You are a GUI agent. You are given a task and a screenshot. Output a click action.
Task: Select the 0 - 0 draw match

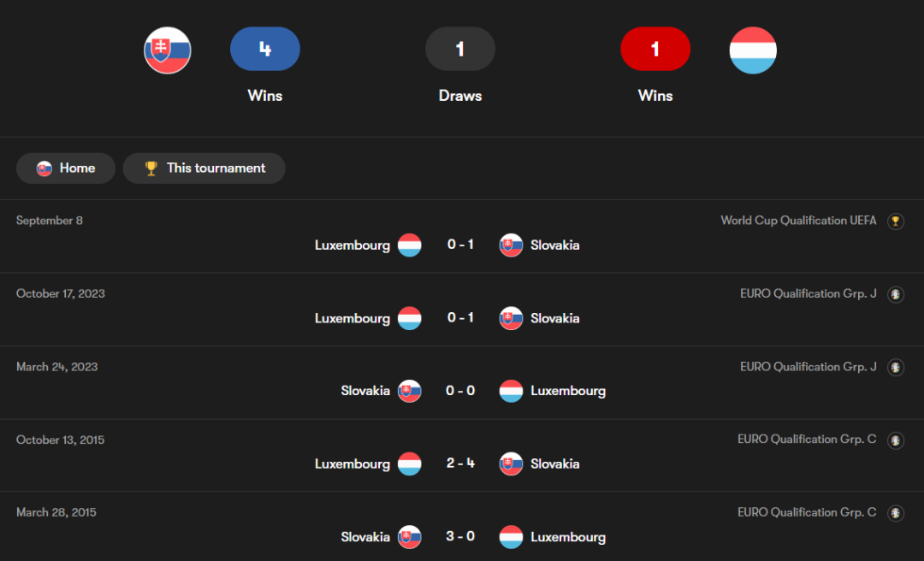[x=460, y=391]
